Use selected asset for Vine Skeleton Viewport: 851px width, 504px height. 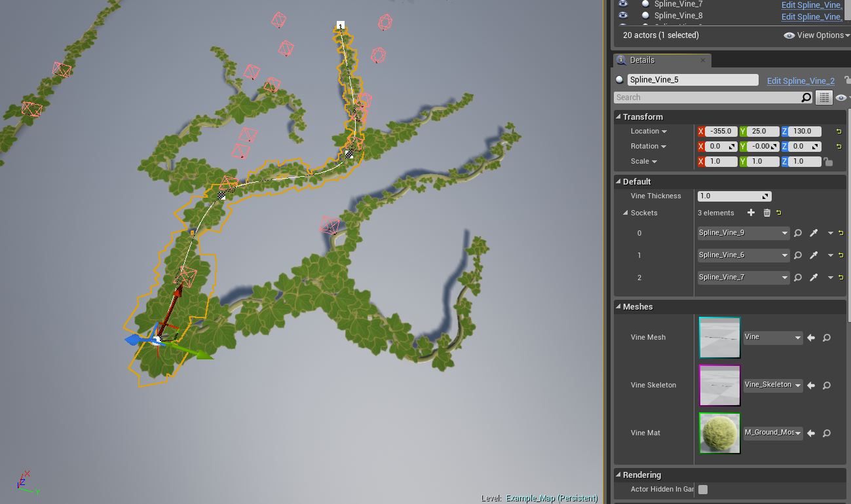[811, 386]
